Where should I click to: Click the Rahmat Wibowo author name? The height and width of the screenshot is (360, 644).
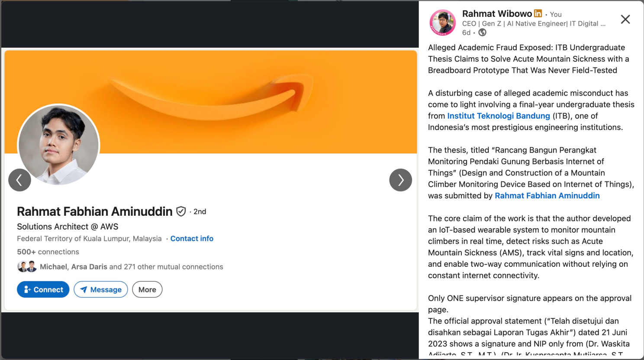[x=497, y=14]
